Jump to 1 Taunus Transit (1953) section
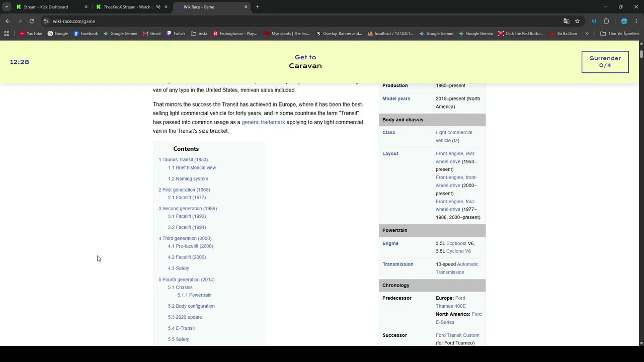 click(183, 160)
